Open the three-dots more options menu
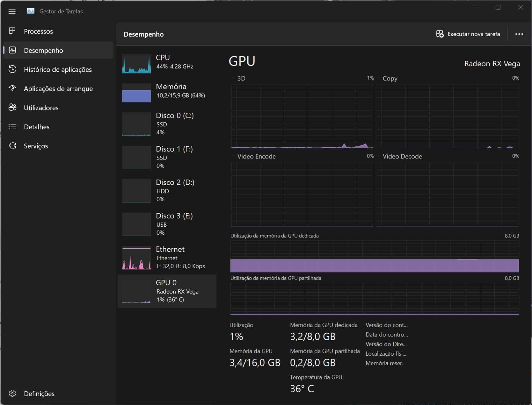Viewport: 532px width, 405px height. [519, 34]
